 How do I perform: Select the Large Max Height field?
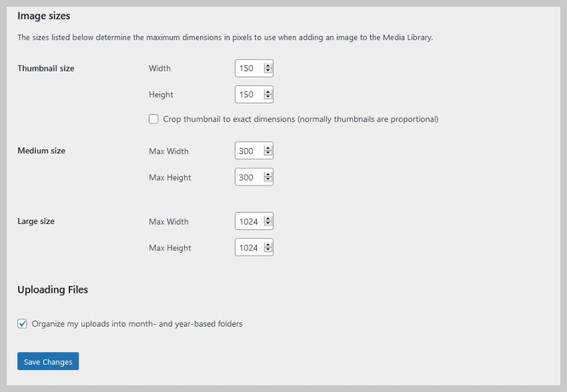tap(248, 248)
